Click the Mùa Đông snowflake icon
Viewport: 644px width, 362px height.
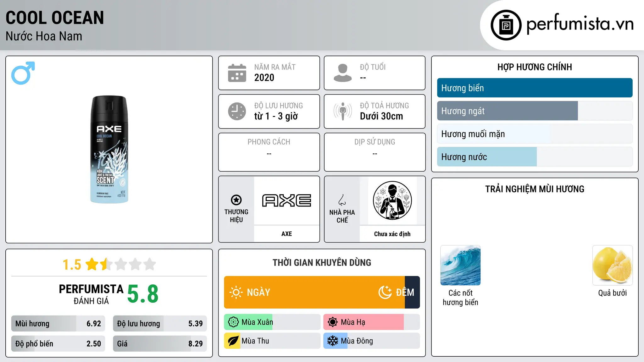click(x=333, y=341)
